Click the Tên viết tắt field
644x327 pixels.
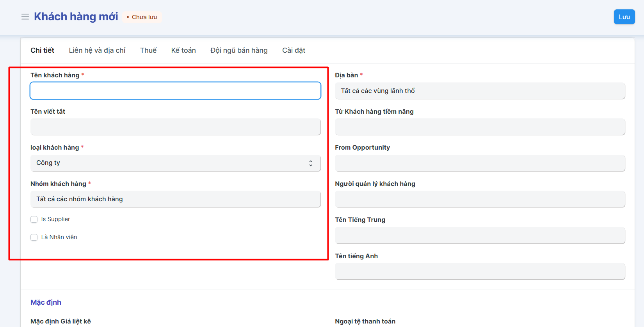coord(175,127)
